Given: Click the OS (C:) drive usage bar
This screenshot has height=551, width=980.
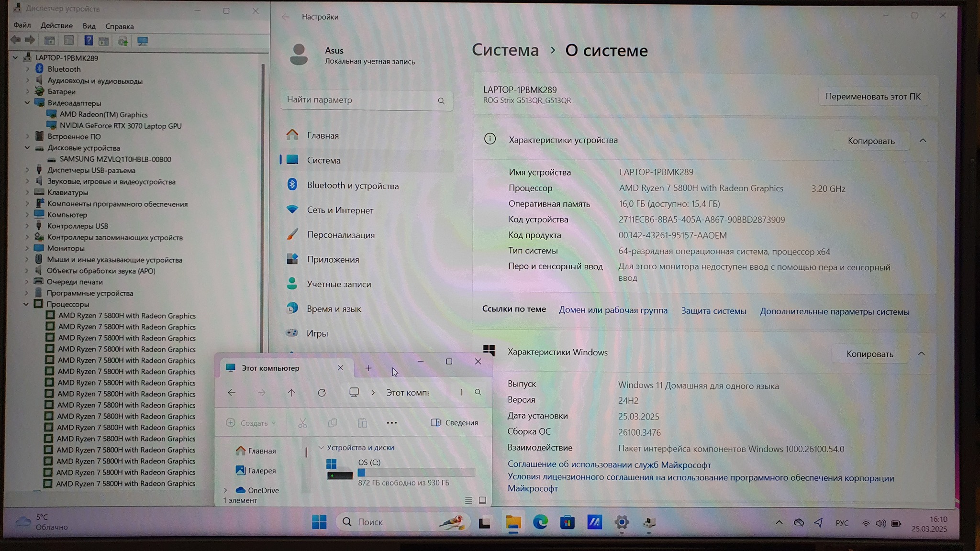Looking at the screenshot, I should [416, 473].
